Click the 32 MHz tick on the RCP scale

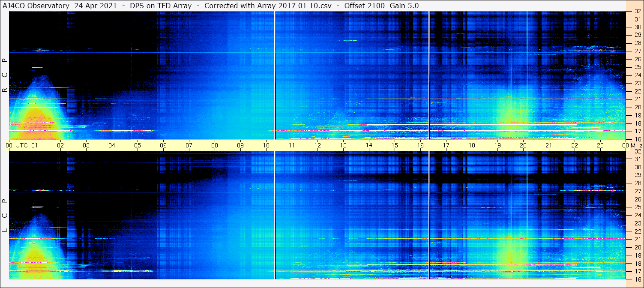637,12
